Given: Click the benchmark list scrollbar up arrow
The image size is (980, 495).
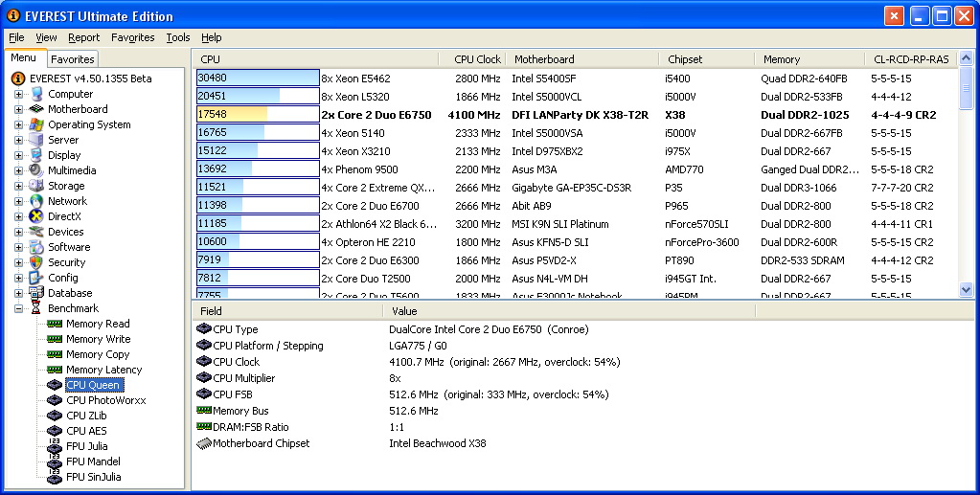Looking at the screenshot, I should (x=967, y=58).
